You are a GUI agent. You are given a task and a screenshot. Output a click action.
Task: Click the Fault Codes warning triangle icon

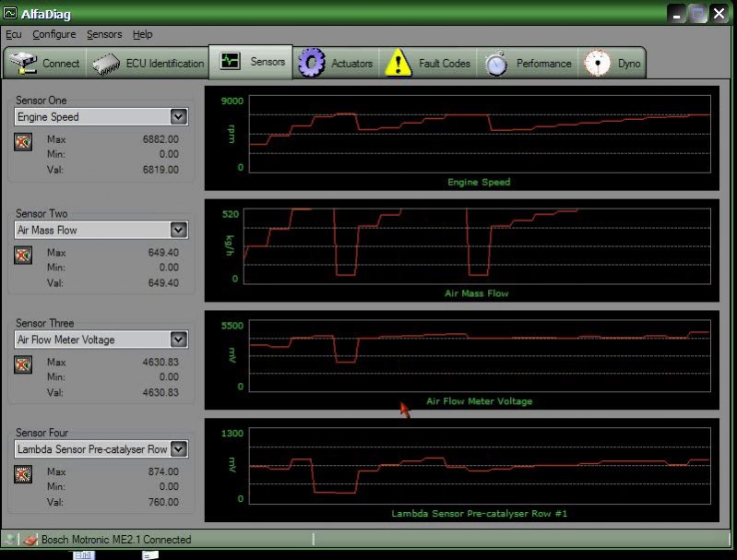tap(398, 63)
